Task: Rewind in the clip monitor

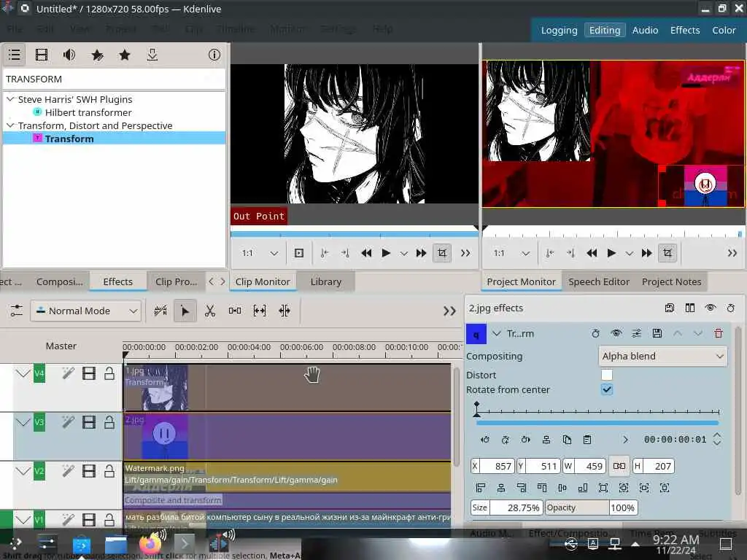Action: click(x=366, y=253)
